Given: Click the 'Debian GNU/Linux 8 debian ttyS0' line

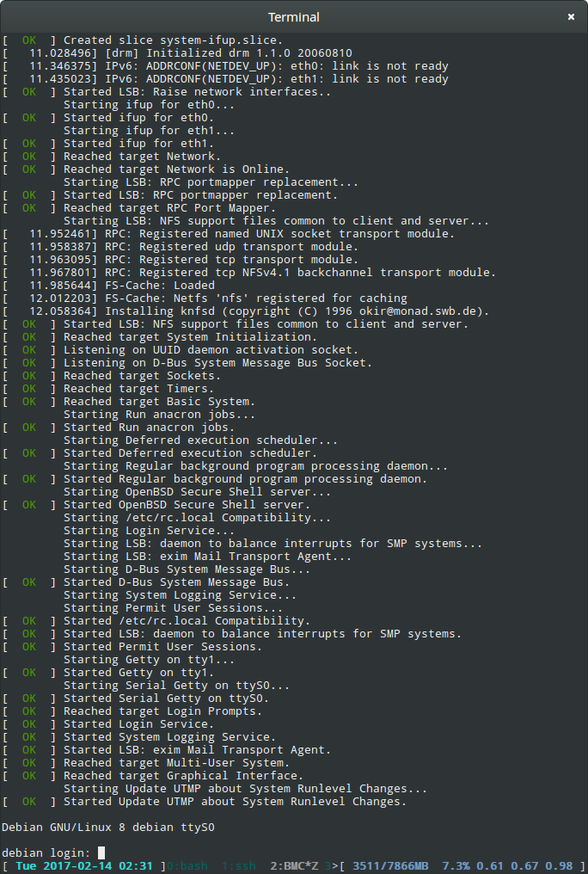Looking at the screenshot, I should [x=108, y=828].
